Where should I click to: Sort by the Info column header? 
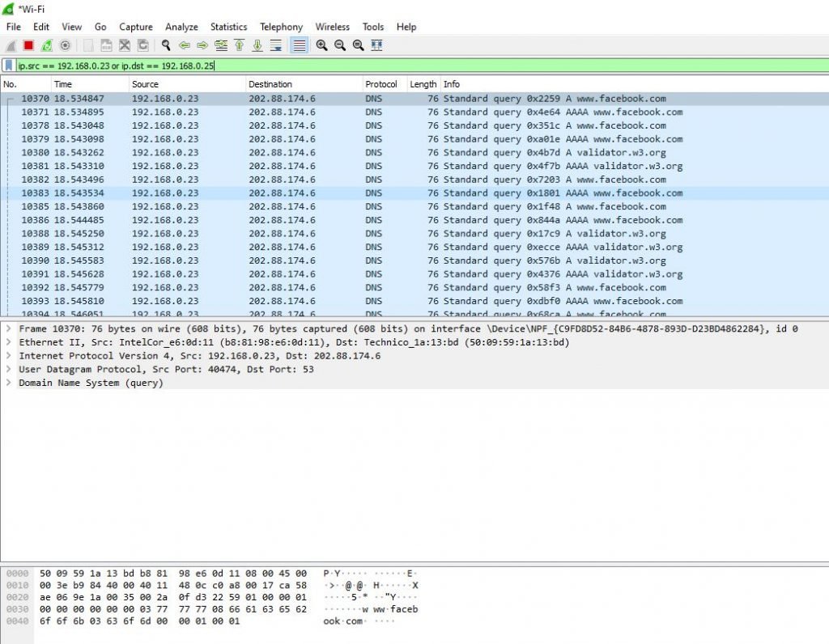[635, 84]
